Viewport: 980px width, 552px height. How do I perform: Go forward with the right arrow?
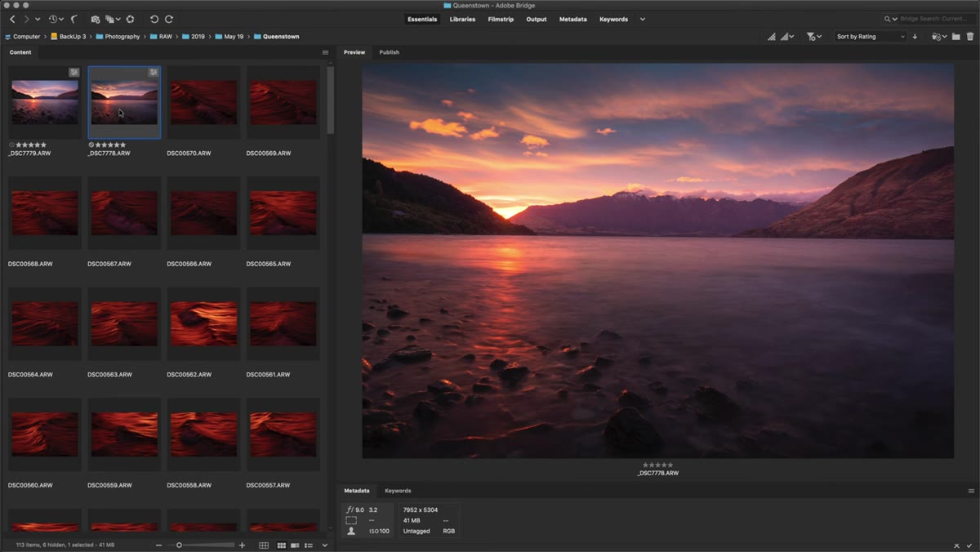point(26,19)
